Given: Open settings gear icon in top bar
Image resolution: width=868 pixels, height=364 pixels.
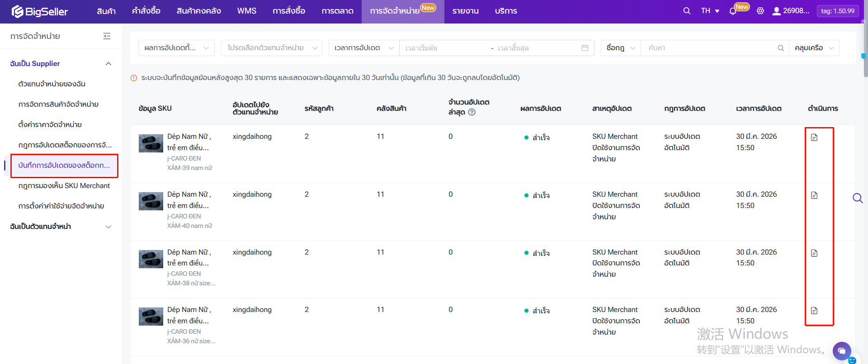Looking at the screenshot, I should click(760, 11).
